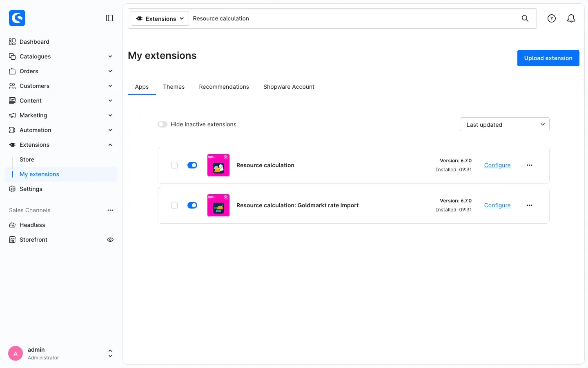588x368 pixels.
Task: Click the Customers people icon
Action: [12, 86]
